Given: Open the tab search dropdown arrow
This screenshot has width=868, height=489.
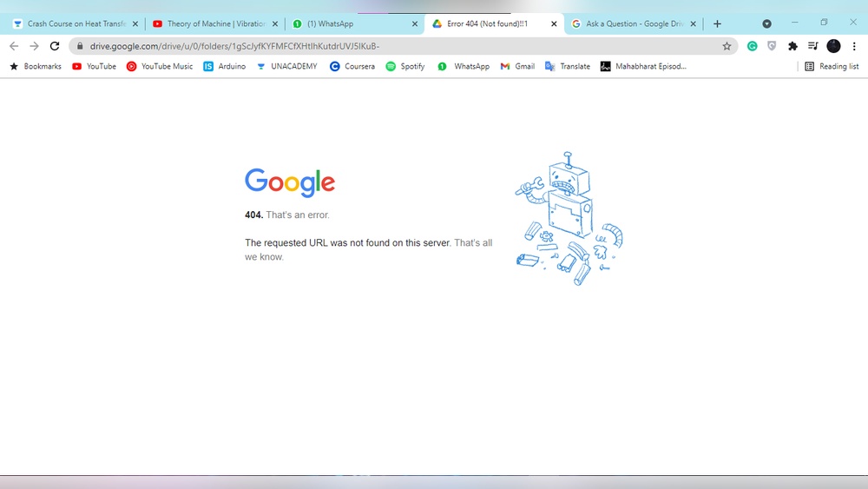Looking at the screenshot, I should click(766, 23).
